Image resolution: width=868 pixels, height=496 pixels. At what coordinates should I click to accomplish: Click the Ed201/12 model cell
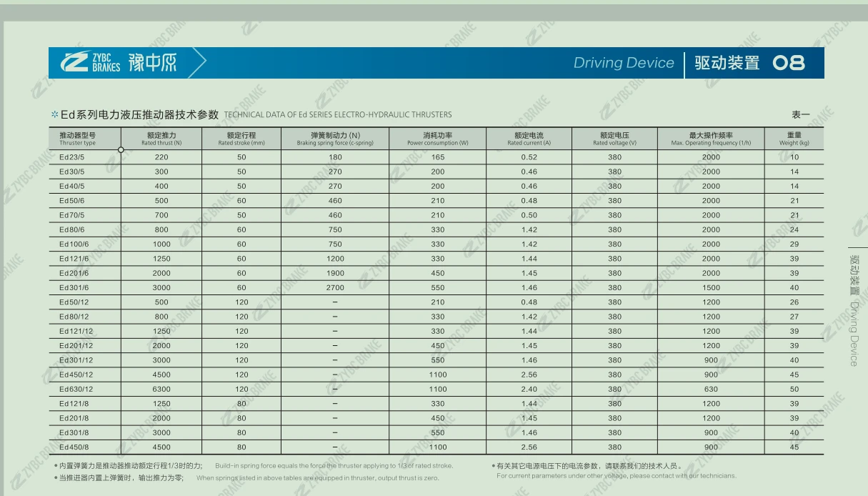76,346
